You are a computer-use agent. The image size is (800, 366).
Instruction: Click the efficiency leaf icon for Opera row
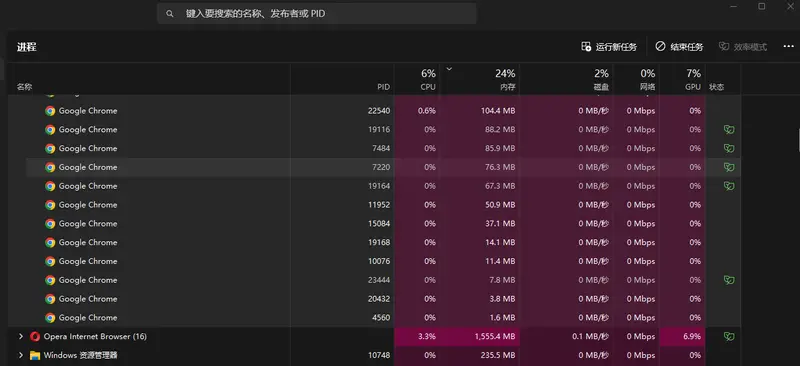pos(729,336)
